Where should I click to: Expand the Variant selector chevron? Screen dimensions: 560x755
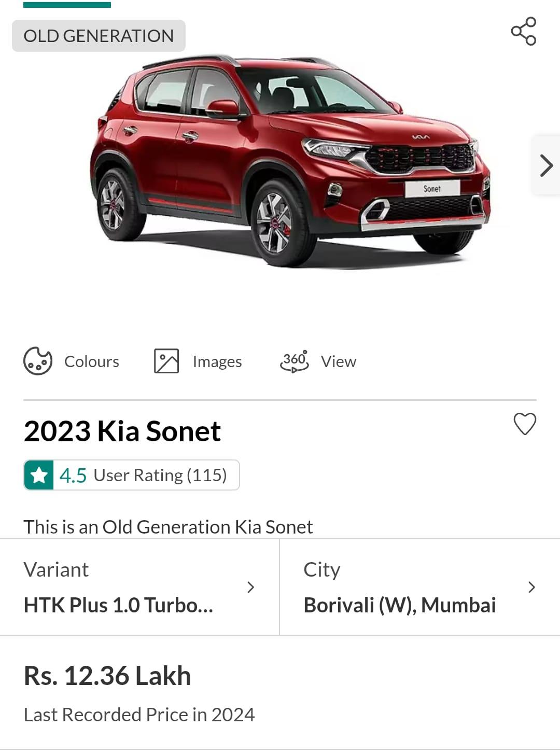pyautogui.click(x=251, y=587)
